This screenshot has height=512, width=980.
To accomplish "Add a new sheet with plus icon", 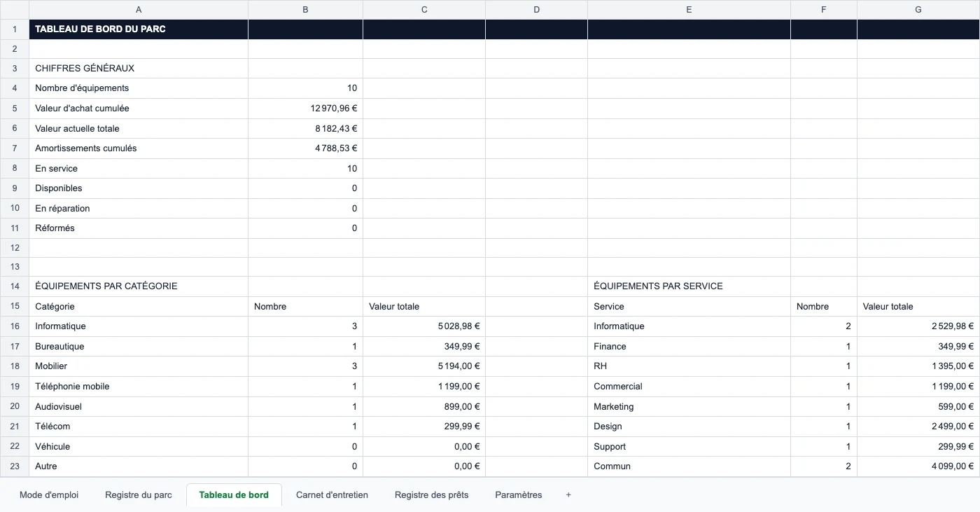I will (568, 494).
